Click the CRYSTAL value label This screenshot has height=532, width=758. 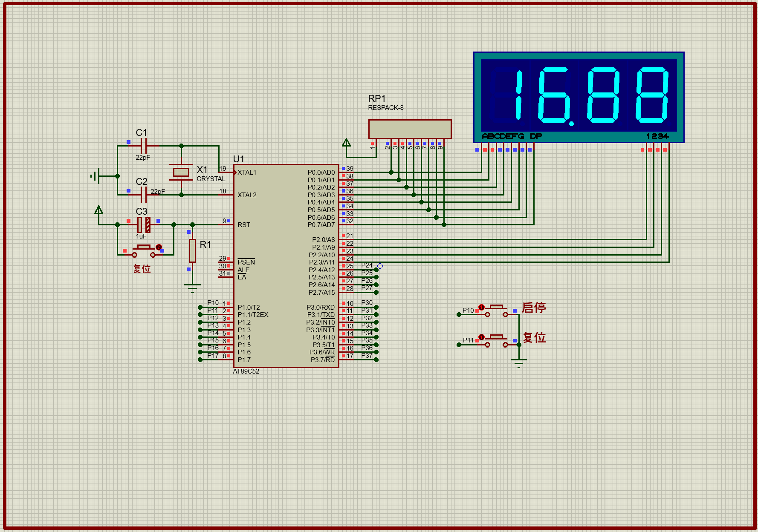point(211,179)
